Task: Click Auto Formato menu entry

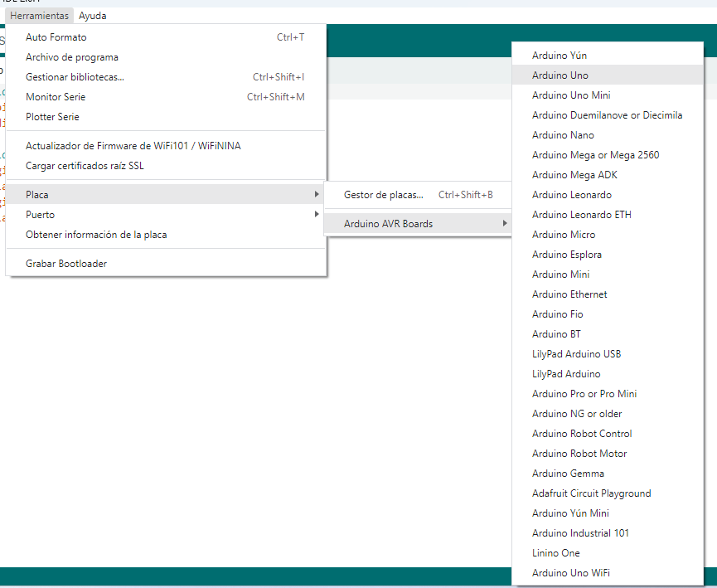Action: pos(56,37)
